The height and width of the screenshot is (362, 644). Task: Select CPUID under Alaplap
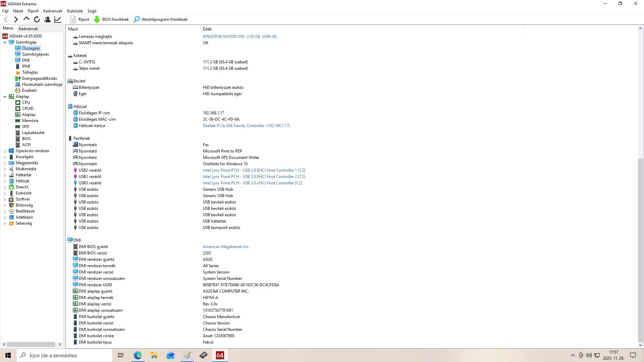click(x=28, y=109)
